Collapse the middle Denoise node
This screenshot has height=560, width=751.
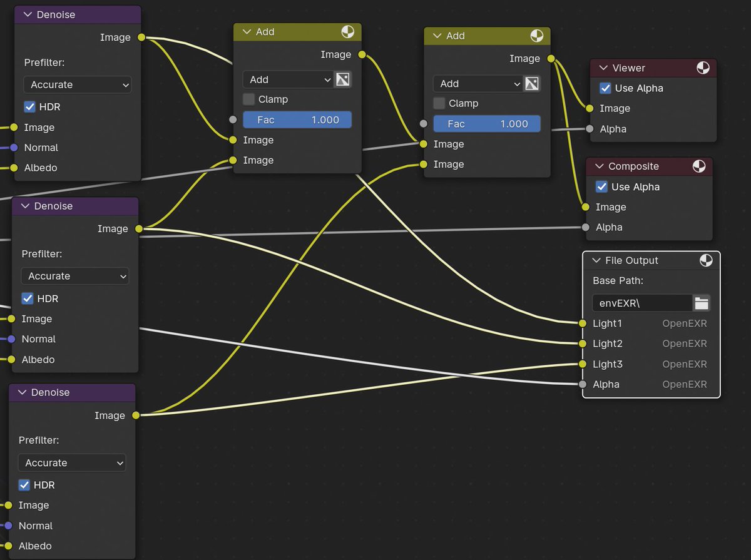25,206
